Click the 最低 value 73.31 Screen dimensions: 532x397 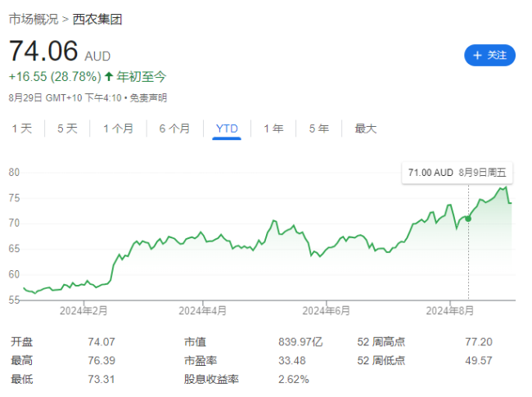(101, 379)
